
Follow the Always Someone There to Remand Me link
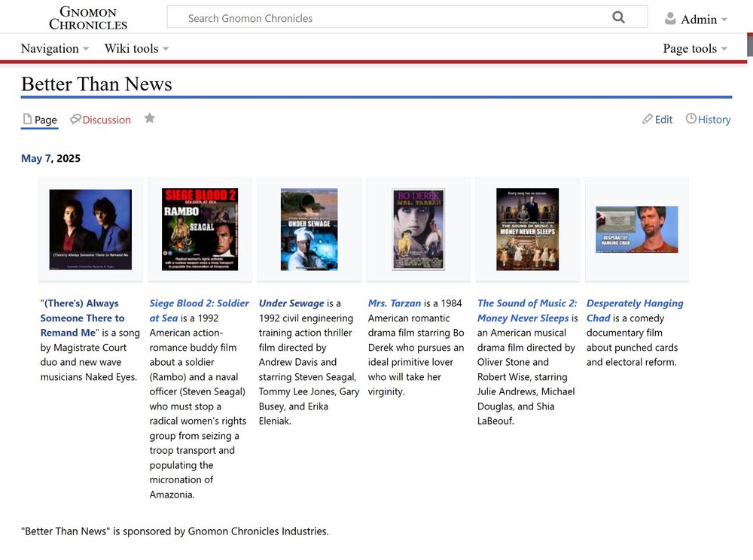click(x=81, y=318)
